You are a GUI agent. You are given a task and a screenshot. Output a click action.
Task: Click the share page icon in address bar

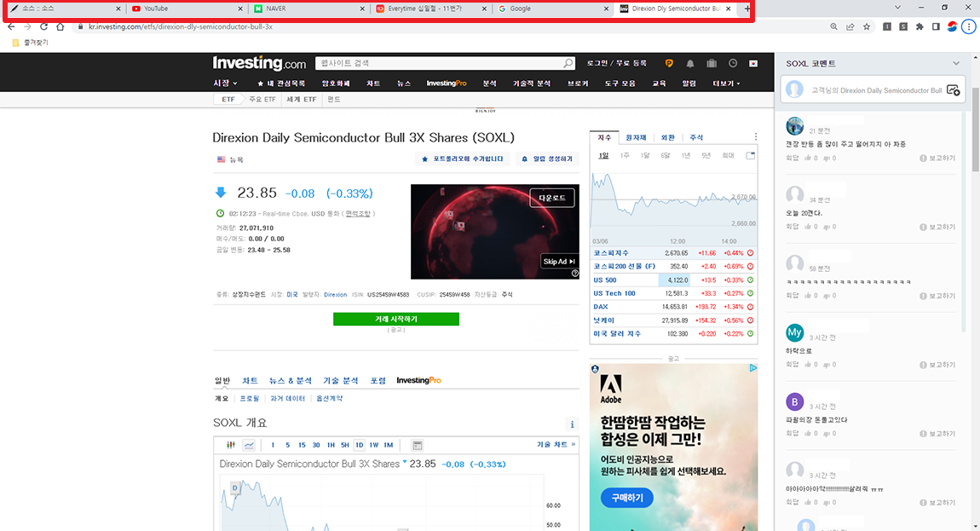(850, 27)
